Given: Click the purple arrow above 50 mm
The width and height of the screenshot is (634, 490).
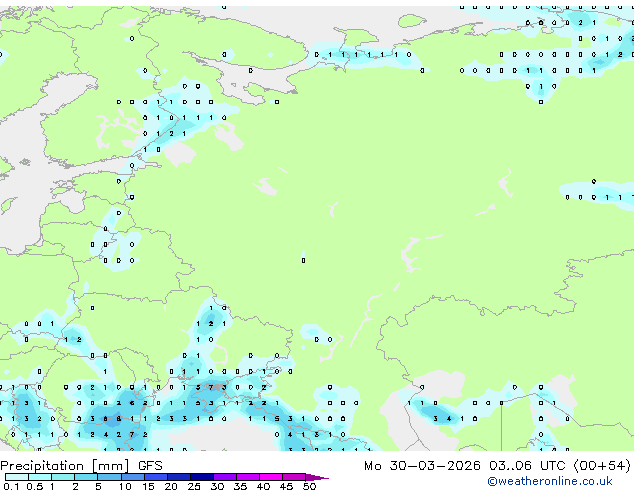Looking at the screenshot, I should click(317, 477).
